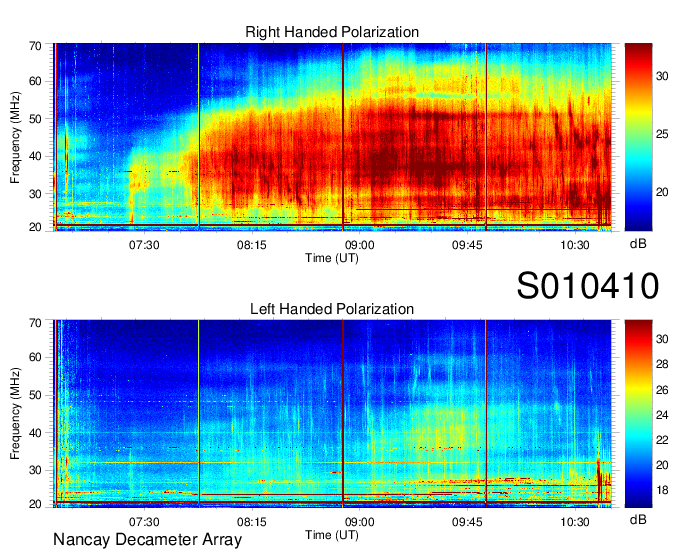Click the 20 dB label on Left Handed color bar

pos(662,465)
